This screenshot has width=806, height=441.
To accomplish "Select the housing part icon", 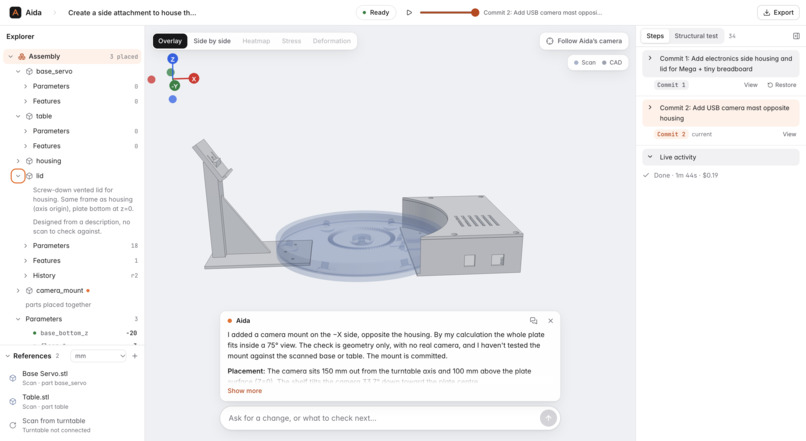I will pyautogui.click(x=29, y=161).
